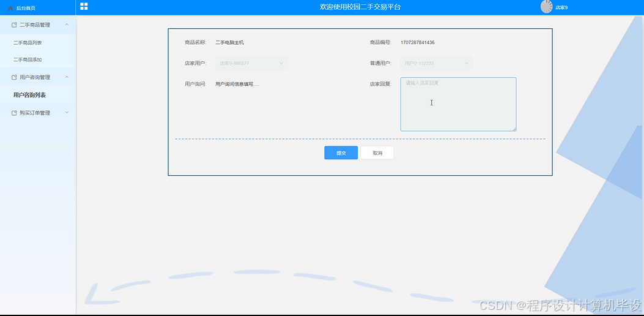644x316 pixels.
Task: Click the arrow of 店家用户 select
Action: (282, 63)
